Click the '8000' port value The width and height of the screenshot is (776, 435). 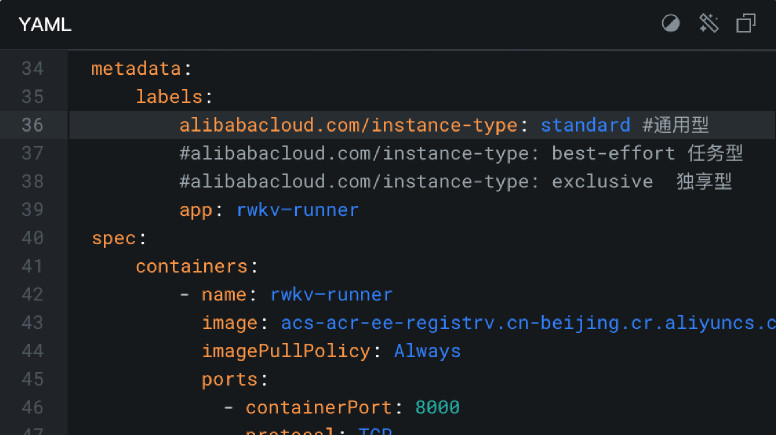point(437,407)
